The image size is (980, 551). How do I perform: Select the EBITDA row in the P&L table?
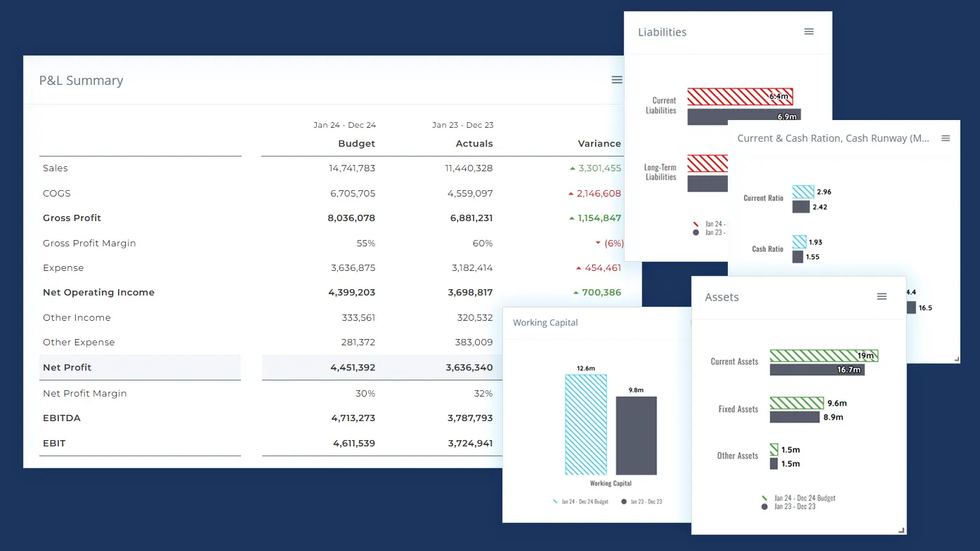pyautogui.click(x=61, y=418)
